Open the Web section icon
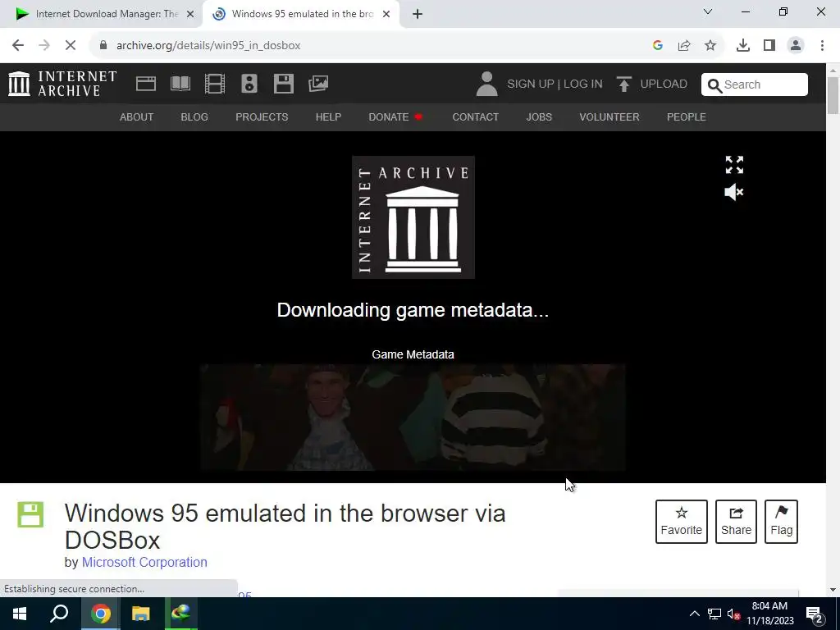 pyautogui.click(x=146, y=84)
